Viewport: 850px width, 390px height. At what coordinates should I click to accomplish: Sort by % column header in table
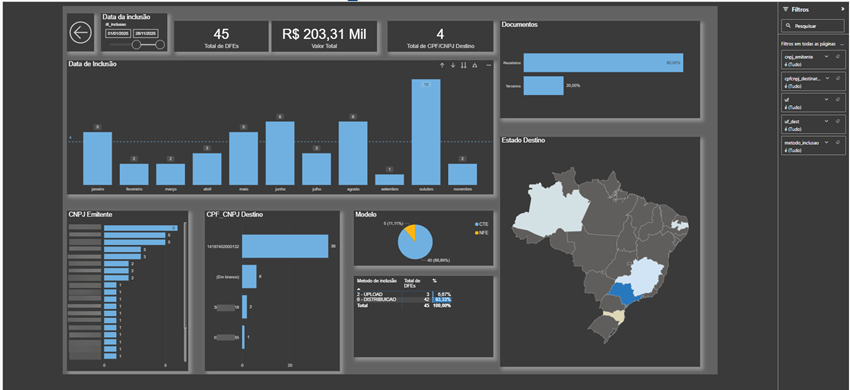point(434,280)
